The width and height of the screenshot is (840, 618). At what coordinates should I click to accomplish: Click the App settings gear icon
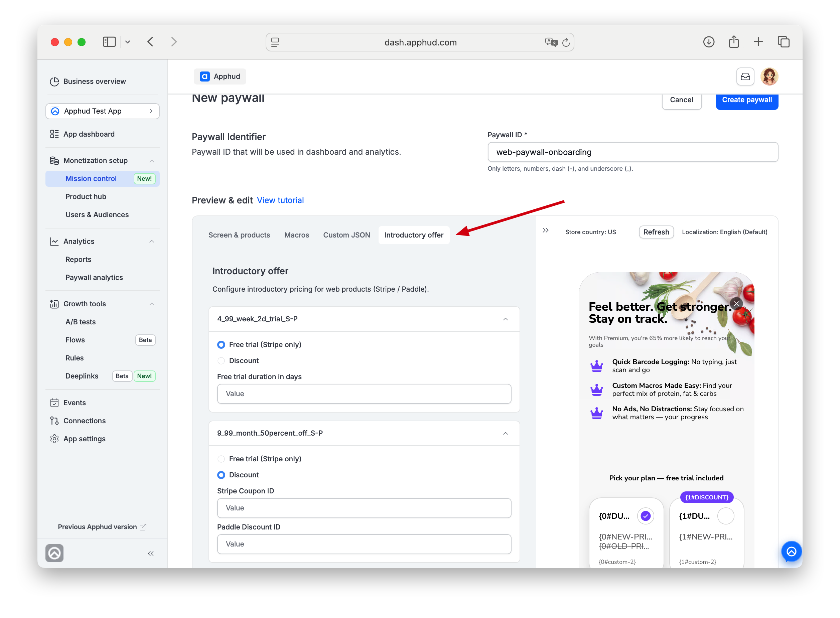pos(54,438)
